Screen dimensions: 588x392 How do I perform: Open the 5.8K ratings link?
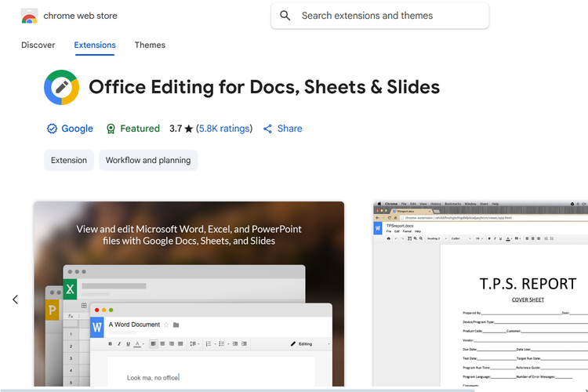coord(224,129)
